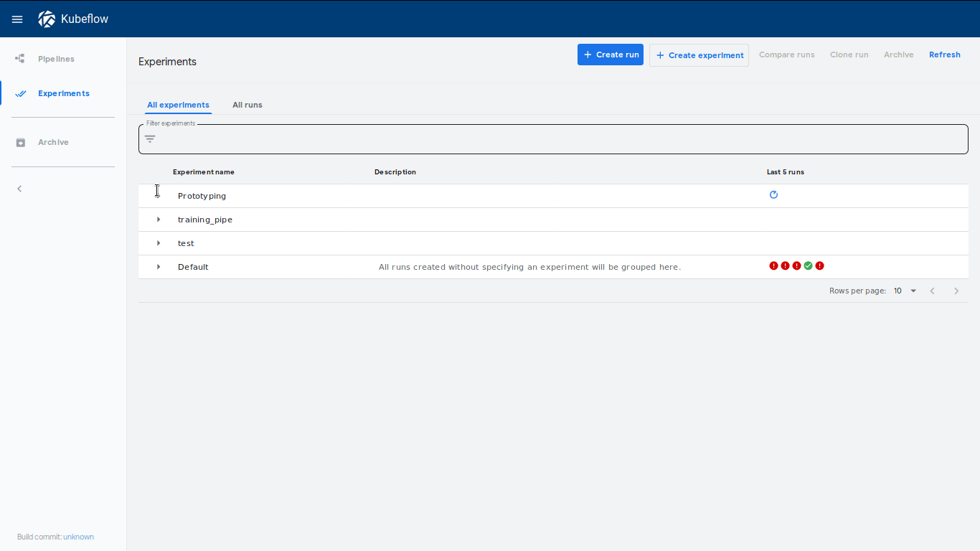The image size is (980, 551).
Task: Click the Kubeflow logo
Action: click(x=47, y=19)
